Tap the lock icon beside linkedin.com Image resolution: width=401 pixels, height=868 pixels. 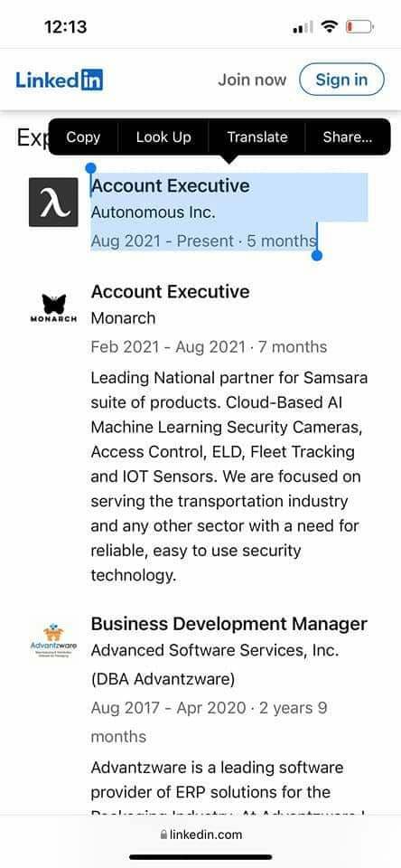pos(163,835)
